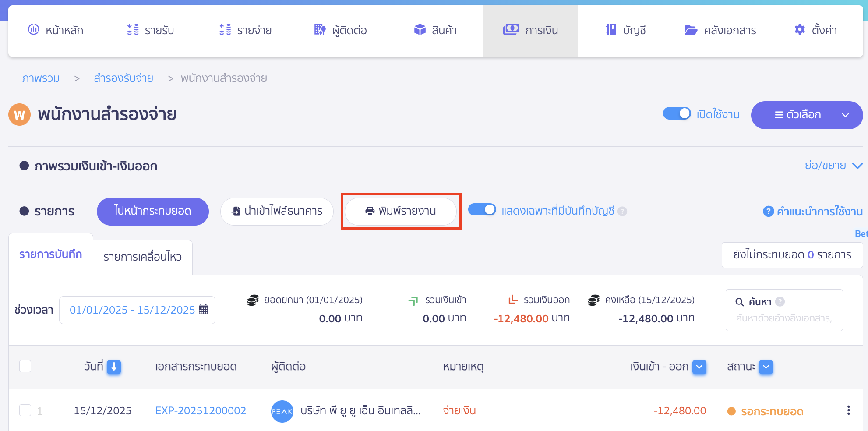The image size is (868, 431).
Task: Click the วันที่ sort arrow icon
Action: [114, 367]
